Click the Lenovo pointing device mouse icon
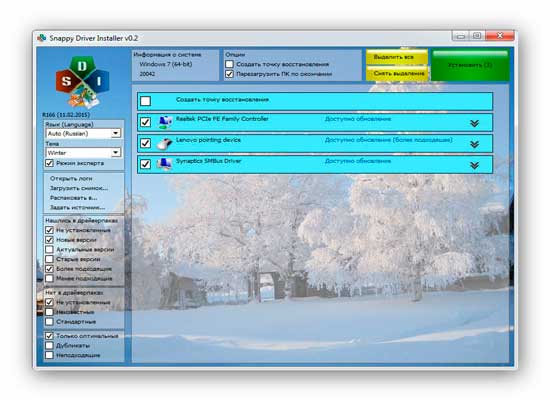This screenshot has width=550, height=400. (165, 143)
